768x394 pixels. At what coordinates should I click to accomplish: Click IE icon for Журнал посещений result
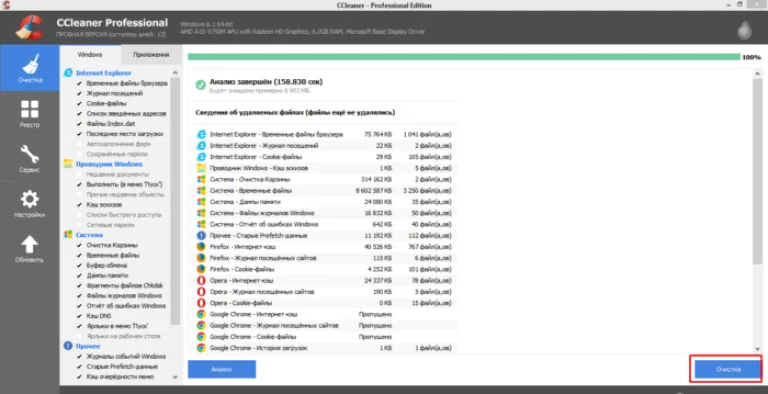[x=201, y=146]
